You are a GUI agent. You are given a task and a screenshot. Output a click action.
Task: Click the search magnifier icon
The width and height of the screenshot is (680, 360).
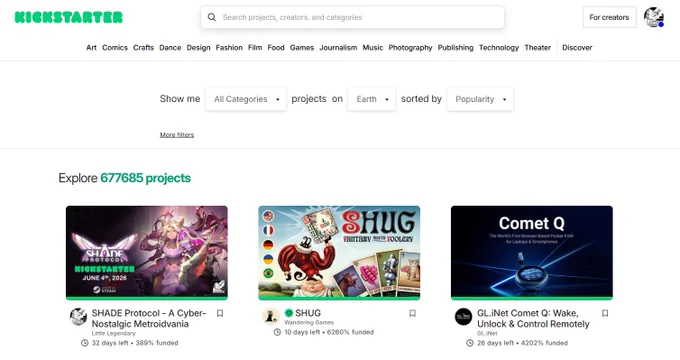click(x=212, y=17)
